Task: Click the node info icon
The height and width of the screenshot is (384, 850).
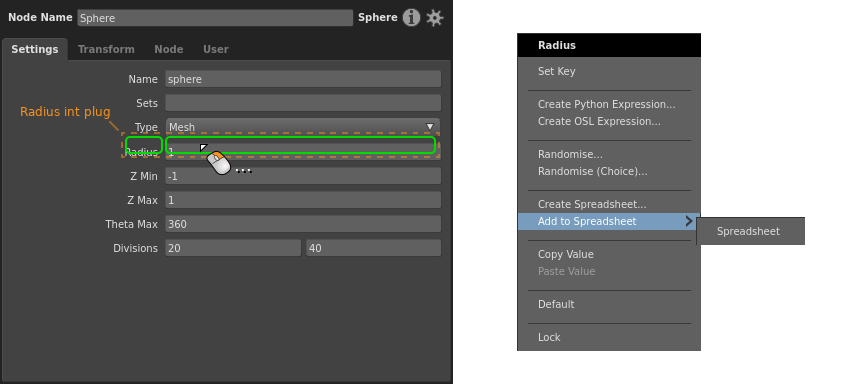Action: point(411,18)
